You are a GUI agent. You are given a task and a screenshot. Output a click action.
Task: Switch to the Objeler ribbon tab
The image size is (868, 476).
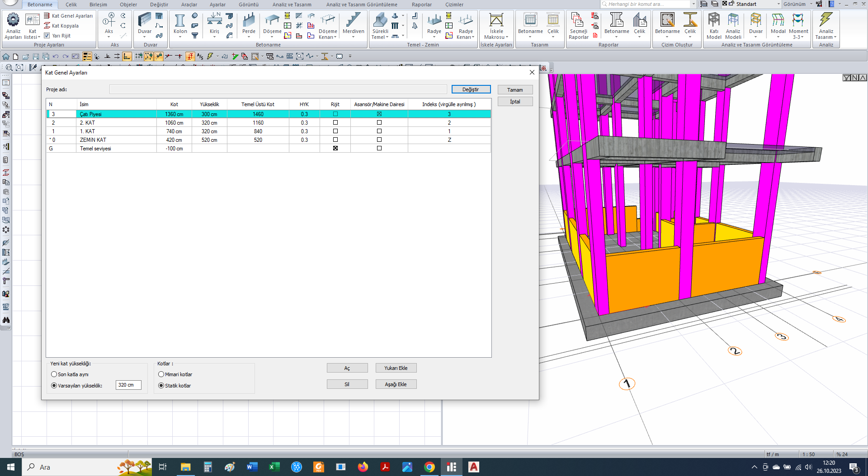(x=128, y=5)
